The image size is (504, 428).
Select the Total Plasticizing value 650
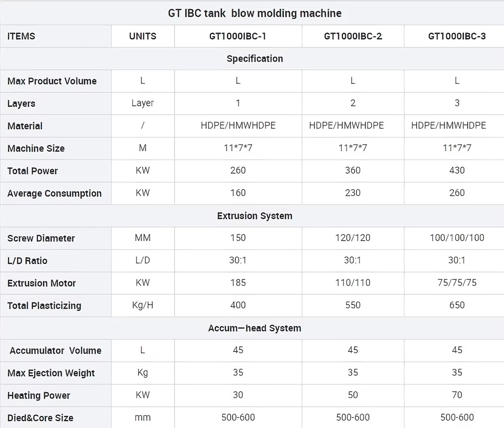pyautogui.click(x=457, y=305)
